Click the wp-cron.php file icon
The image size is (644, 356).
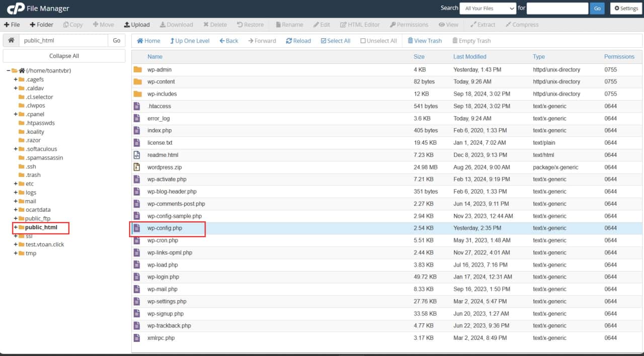(x=136, y=240)
